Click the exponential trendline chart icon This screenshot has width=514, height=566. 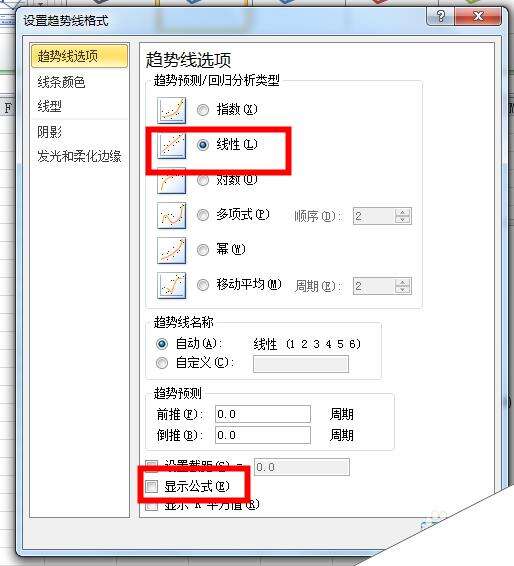coord(171,110)
